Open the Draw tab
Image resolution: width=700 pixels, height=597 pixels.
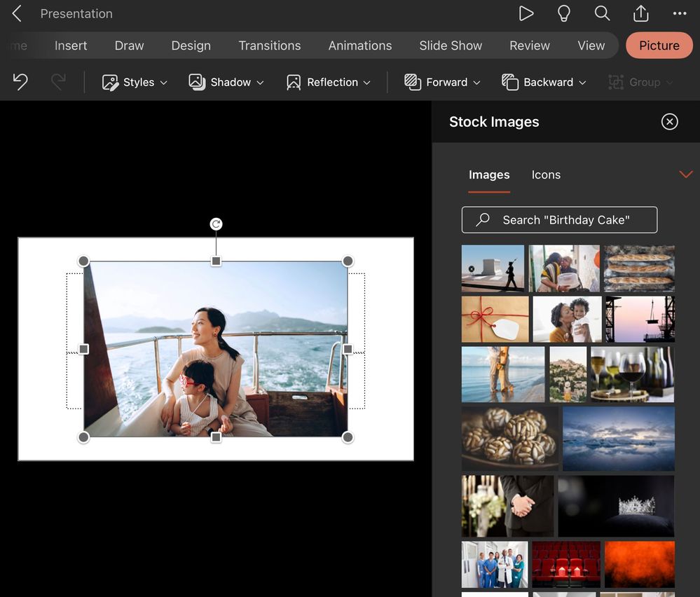pyautogui.click(x=129, y=46)
